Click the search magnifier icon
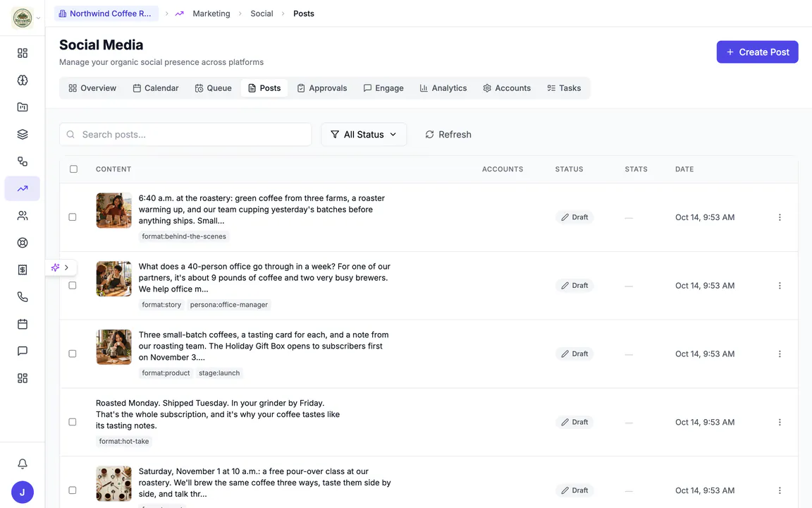The image size is (812, 508). tap(70, 134)
